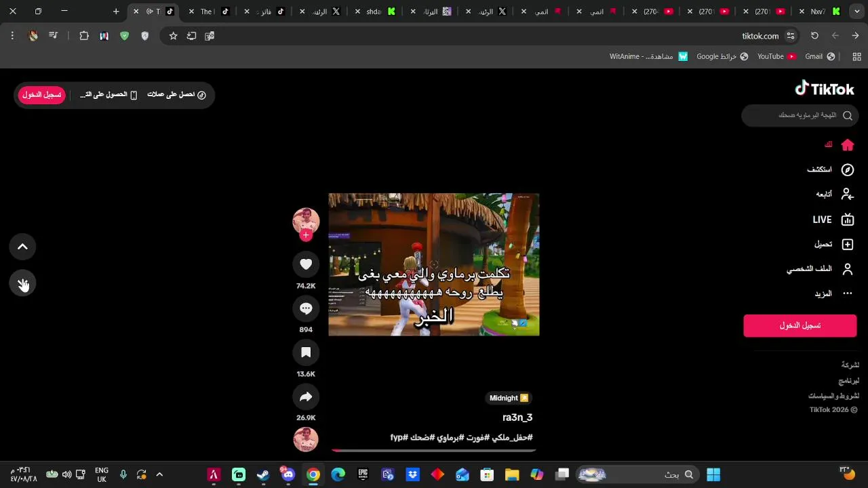
Task: Open Upload (تحميل) in the sidebar
Action: pyautogui.click(x=834, y=244)
